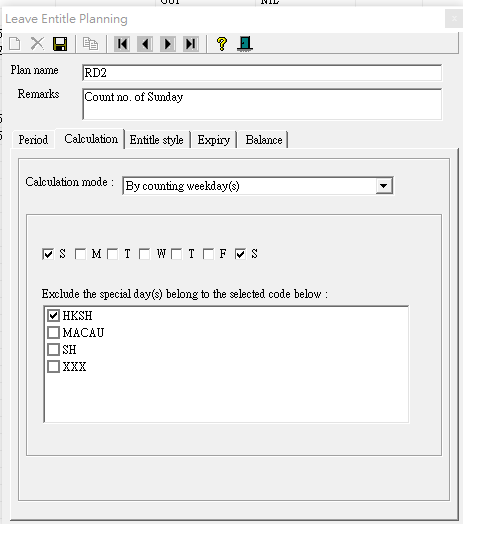Open the Entitle style tab

coord(156,140)
